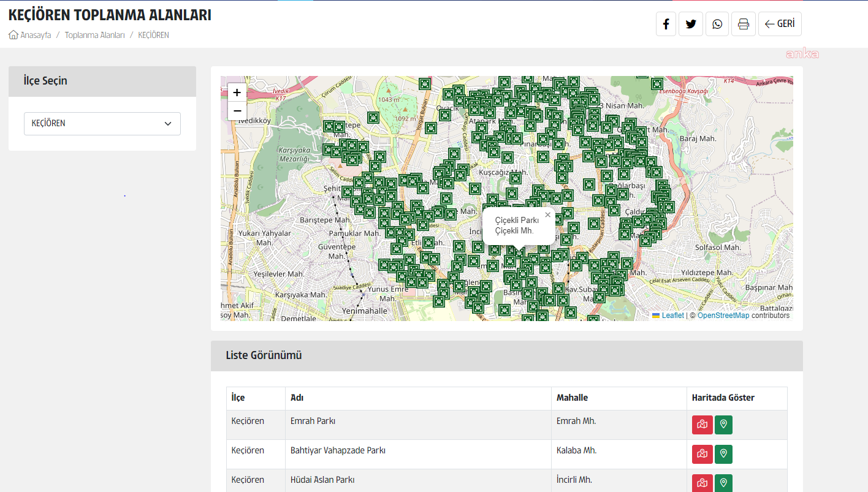Click green pin for Hüdai Aslan Parkı
This screenshot has height=492, width=868.
[723, 483]
